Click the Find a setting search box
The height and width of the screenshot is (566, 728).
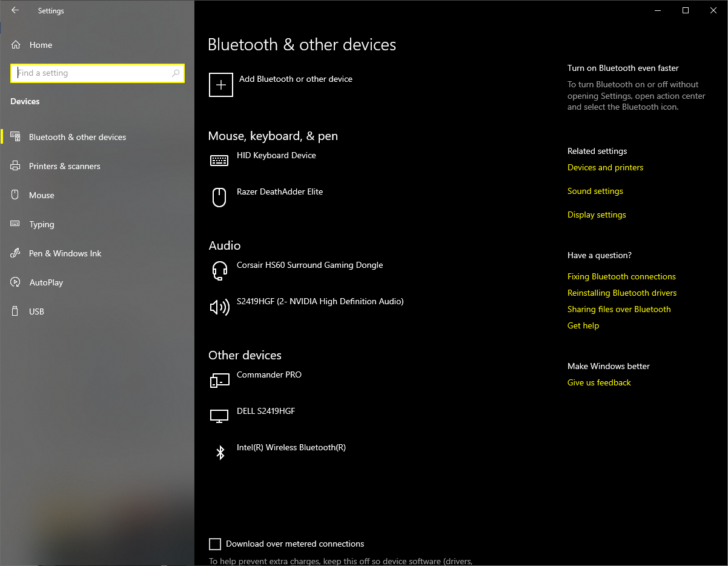[x=97, y=73]
